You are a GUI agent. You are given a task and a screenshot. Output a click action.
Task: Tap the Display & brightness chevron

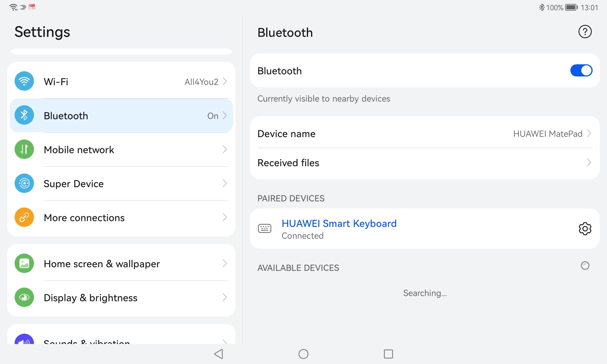tap(225, 297)
